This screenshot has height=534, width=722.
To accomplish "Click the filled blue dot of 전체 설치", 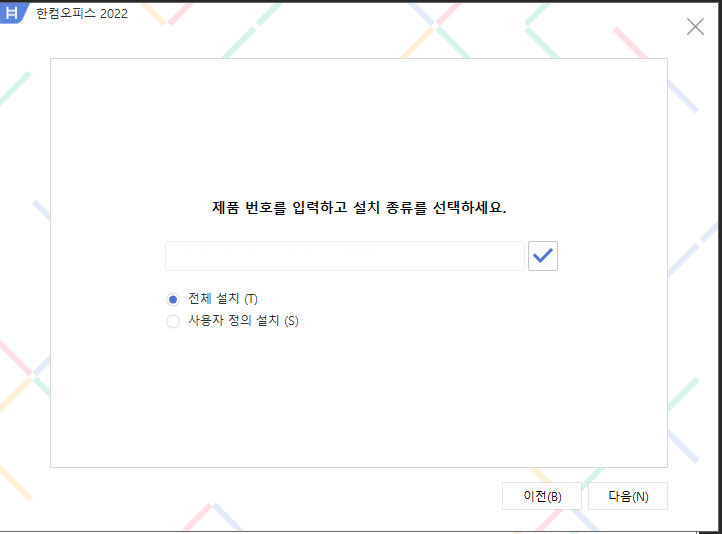I will pyautogui.click(x=173, y=299).
